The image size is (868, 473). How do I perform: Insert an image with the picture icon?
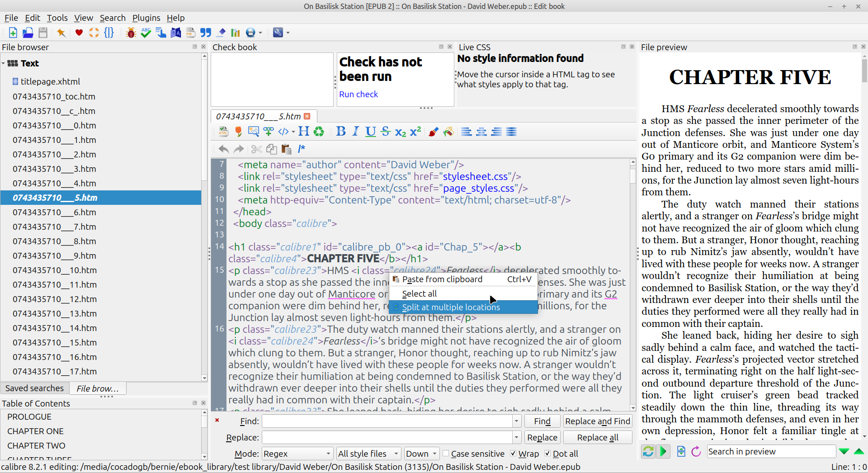tap(254, 132)
